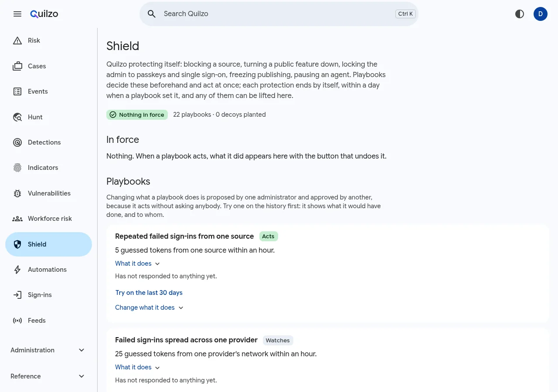Click the Cases briefcase icon

point(17,66)
